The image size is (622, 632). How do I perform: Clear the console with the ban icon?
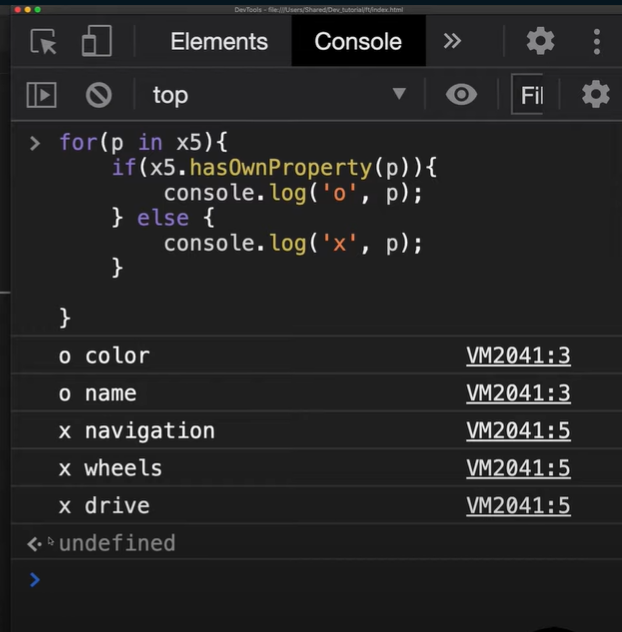click(99, 95)
